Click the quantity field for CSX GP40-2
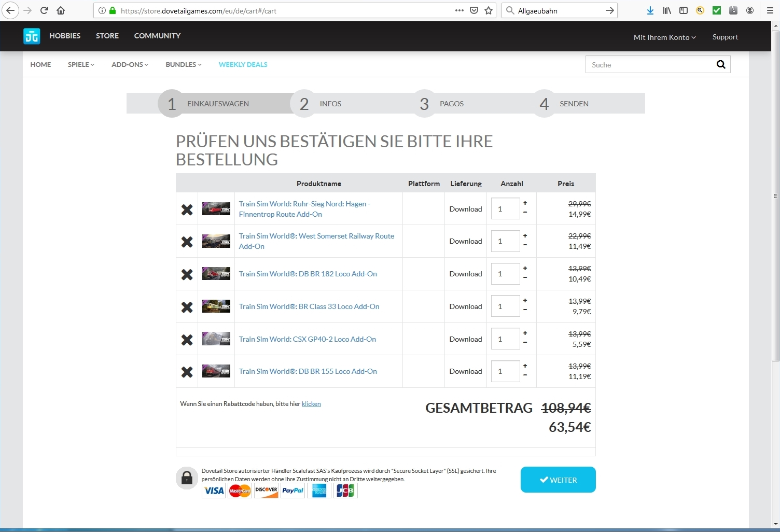Image resolution: width=780 pixels, height=532 pixels. [x=506, y=339]
